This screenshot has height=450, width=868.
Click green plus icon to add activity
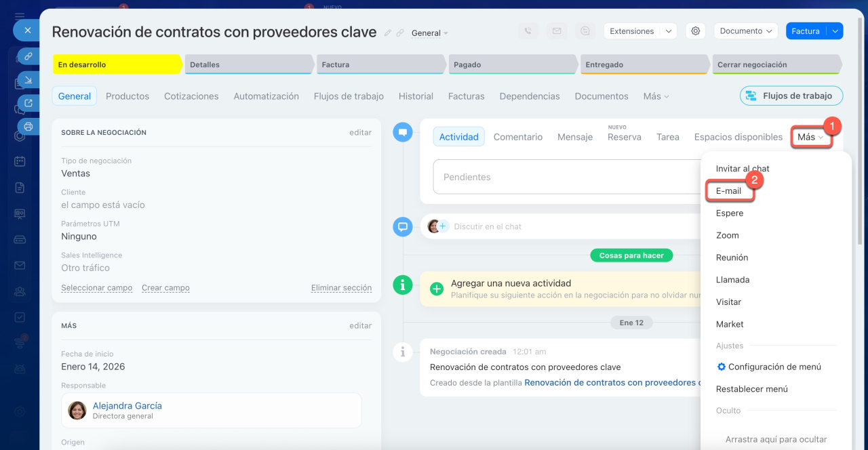(x=437, y=289)
